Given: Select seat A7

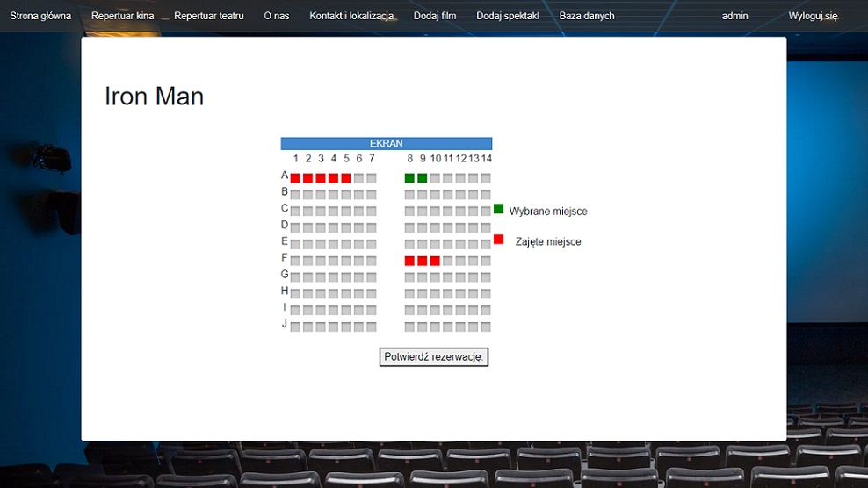Looking at the screenshot, I should (372, 178).
